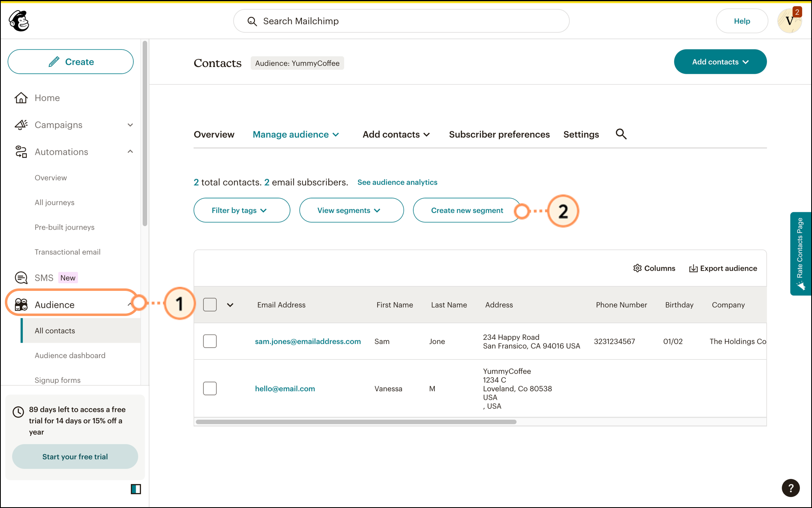Viewport: 812px width, 508px height.
Task: Click the Automations journey icon
Action: [21, 152]
